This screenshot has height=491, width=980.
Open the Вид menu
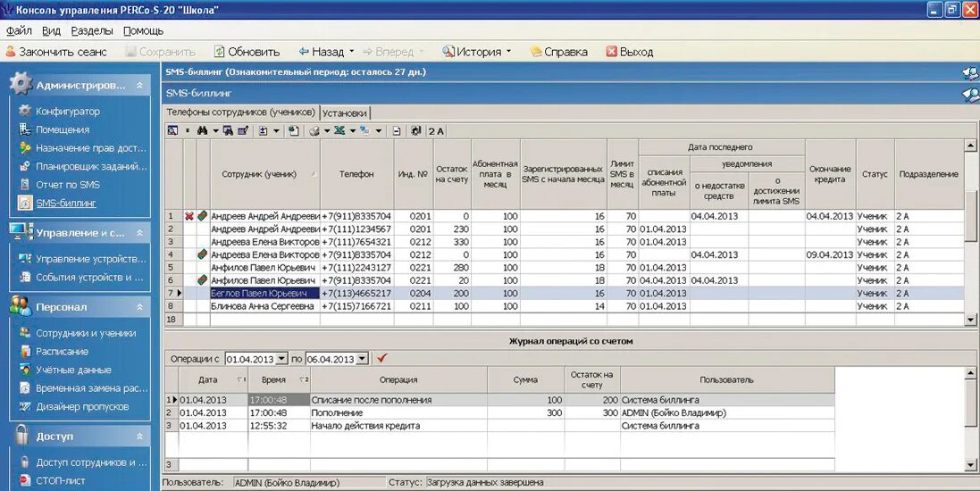point(51,30)
